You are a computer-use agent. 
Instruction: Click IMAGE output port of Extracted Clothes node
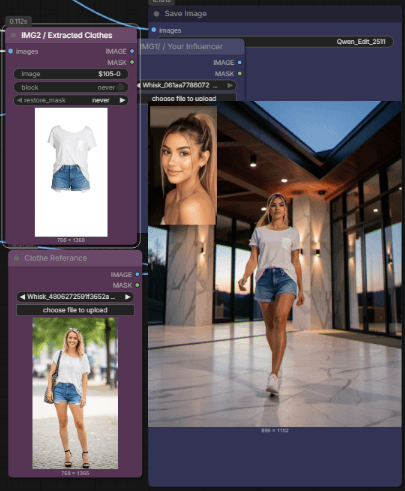click(x=132, y=51)
